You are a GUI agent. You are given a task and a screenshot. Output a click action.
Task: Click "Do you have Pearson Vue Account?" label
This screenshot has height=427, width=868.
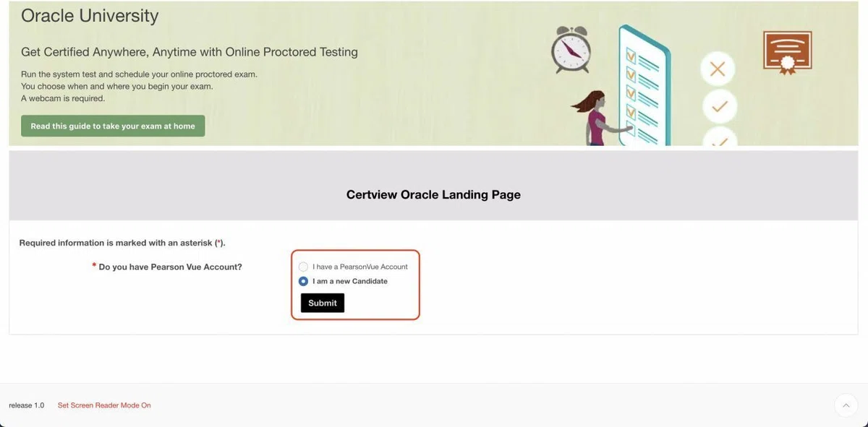pyautogui.click(x=170, y=267)
